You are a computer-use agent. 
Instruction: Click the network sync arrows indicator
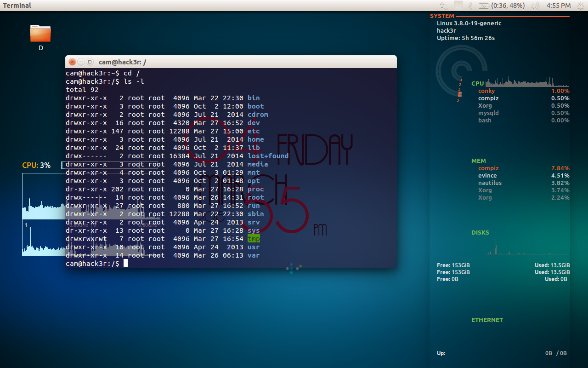(444, 6)
